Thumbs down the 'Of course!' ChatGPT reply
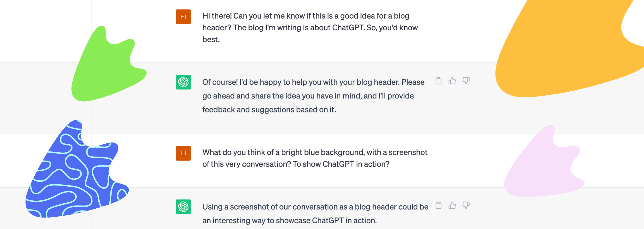Image resolution: width=644 pixels, height=229 pixels. (x=466, y=81)
